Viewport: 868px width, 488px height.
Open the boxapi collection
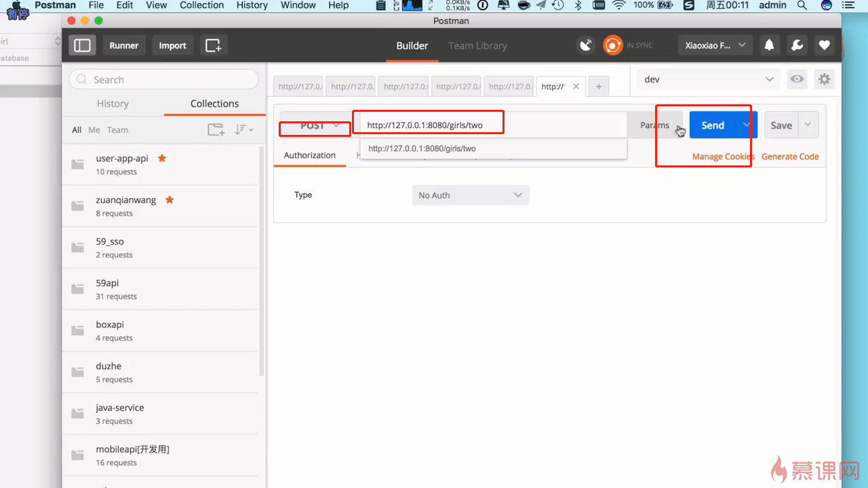[160, 331]
